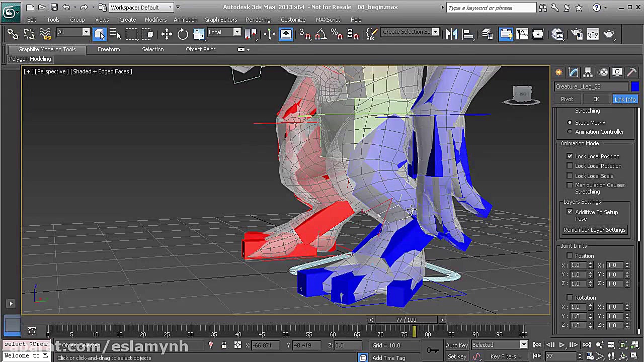
Task: Open the Graph Editors menu
Action: point(220,20)
